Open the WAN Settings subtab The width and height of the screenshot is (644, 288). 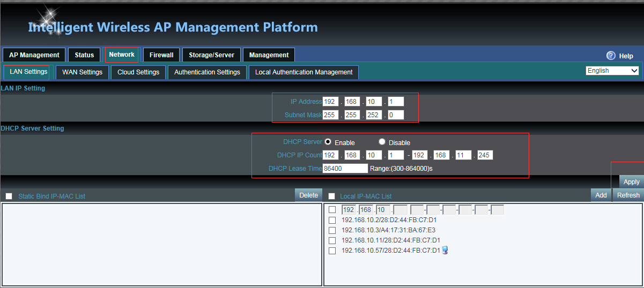pyautogui.click(x=83, y=72)
